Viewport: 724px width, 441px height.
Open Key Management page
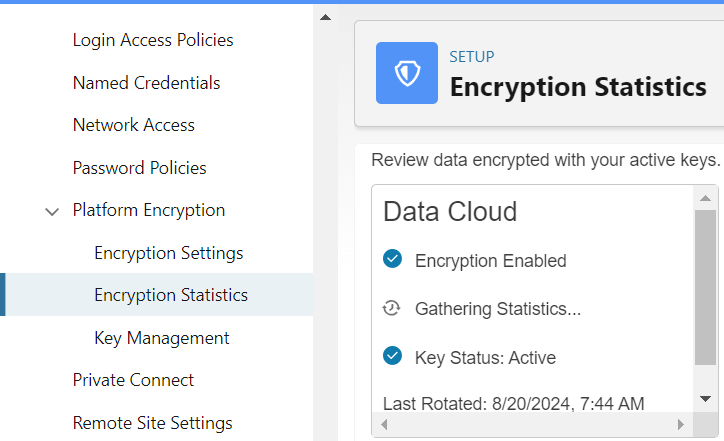[x=162, y=338]
